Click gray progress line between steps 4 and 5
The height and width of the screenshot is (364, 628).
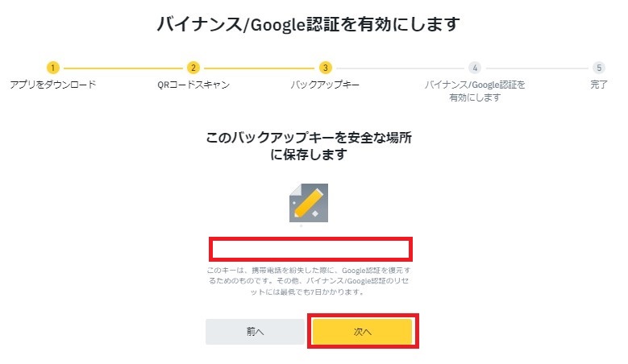537,68
